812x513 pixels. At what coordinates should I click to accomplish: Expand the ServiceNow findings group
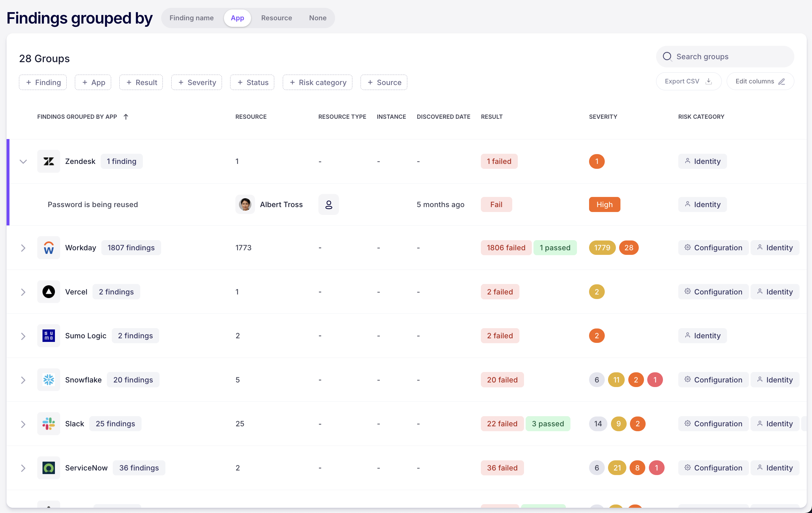[x=23, y=468]
